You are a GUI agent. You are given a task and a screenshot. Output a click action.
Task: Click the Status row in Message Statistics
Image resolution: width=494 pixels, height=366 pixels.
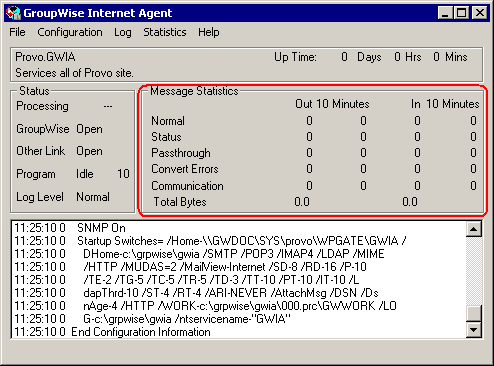(166, 137)
